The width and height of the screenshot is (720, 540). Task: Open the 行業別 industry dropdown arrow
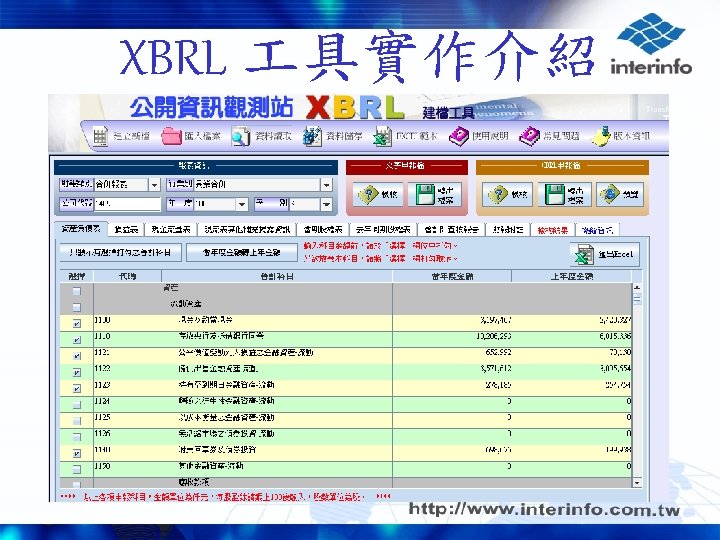point(326,185)
